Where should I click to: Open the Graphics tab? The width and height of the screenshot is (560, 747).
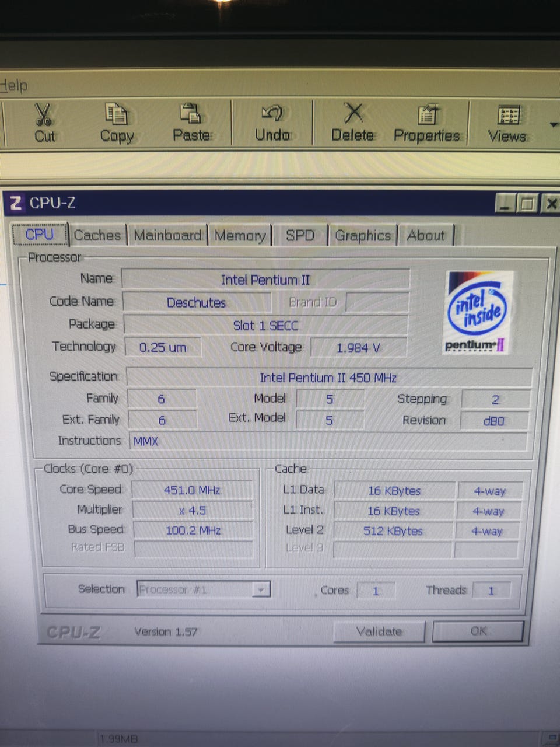coord(363,236)
